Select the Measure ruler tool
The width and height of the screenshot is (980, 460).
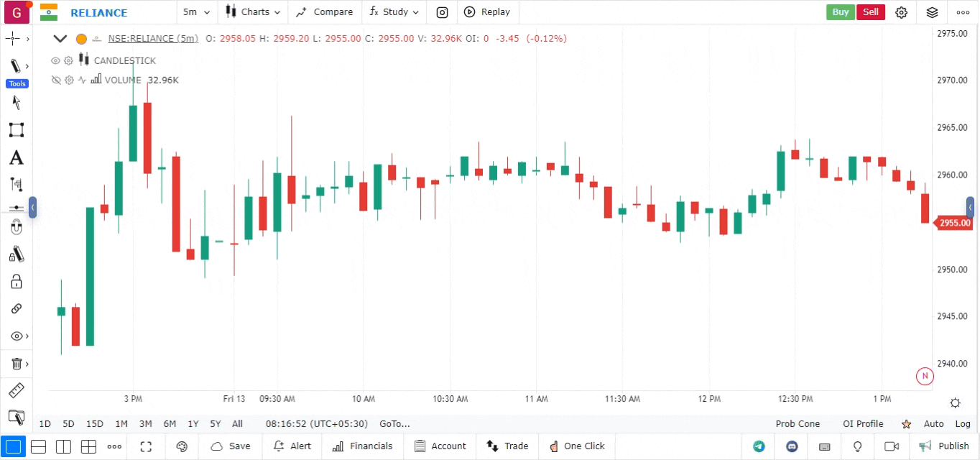pos(17,390)
